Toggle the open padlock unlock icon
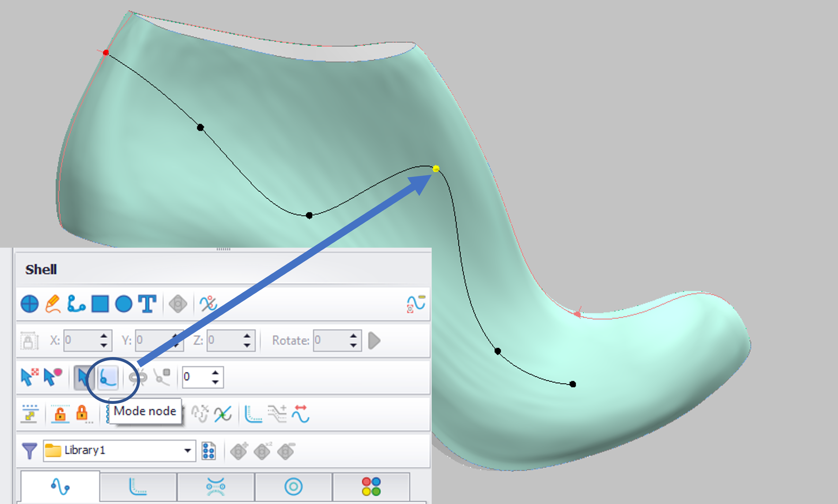The image size is (838, 504). (60, 414)
